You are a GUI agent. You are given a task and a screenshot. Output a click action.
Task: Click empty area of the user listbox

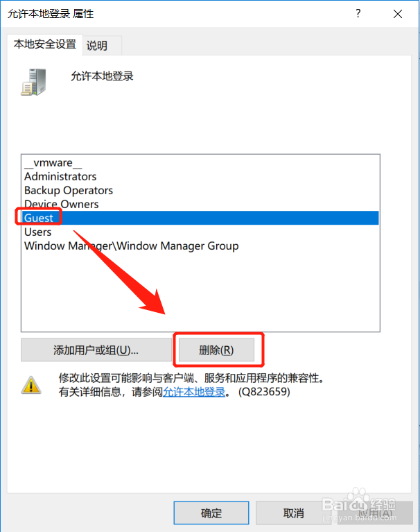click(200, 292)
